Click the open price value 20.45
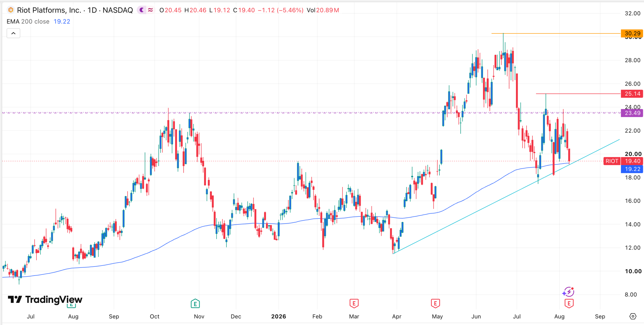The height and width of the screenshot is (325, 644). coord(173,10)
